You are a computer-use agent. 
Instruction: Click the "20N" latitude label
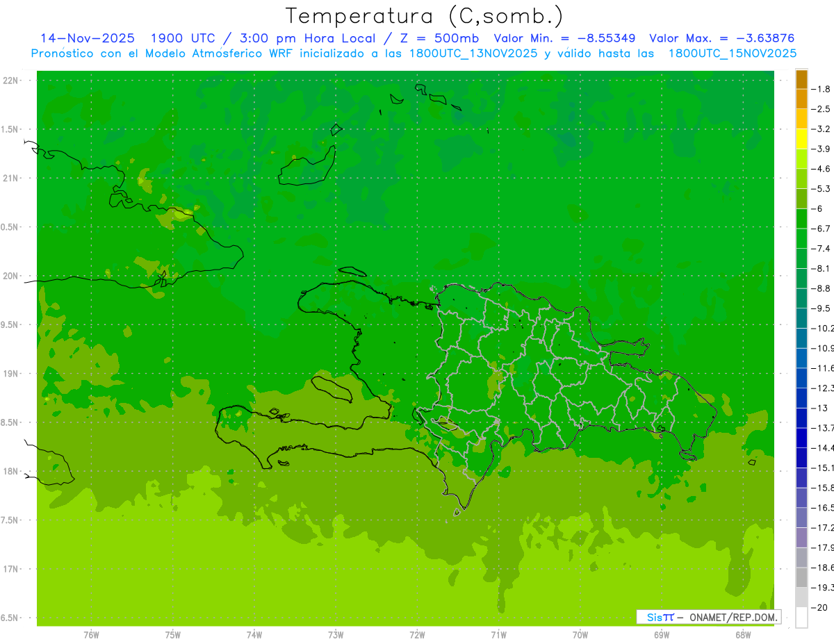point(10,276)
